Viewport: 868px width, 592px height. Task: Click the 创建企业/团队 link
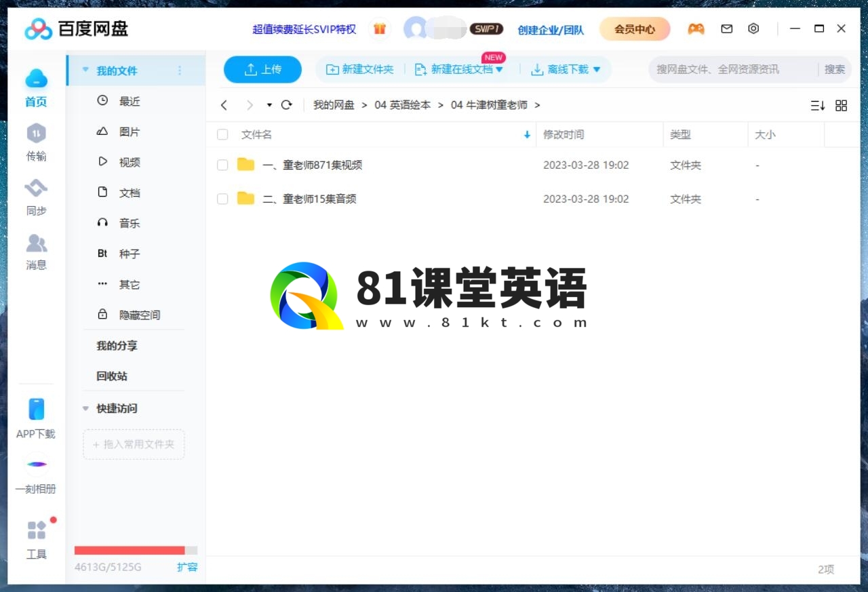tap(551, 29)
